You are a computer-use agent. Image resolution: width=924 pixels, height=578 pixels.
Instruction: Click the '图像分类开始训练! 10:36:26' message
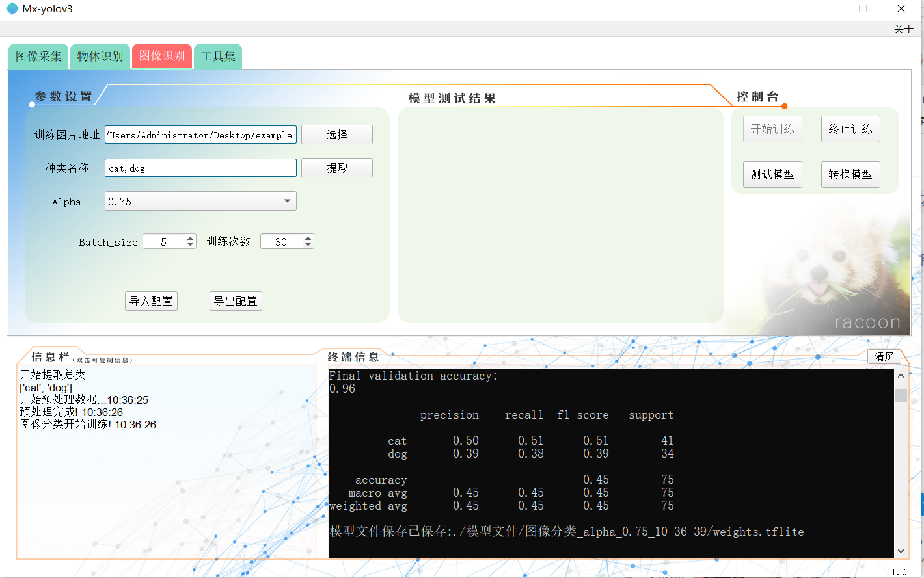[x=88, y=425]
